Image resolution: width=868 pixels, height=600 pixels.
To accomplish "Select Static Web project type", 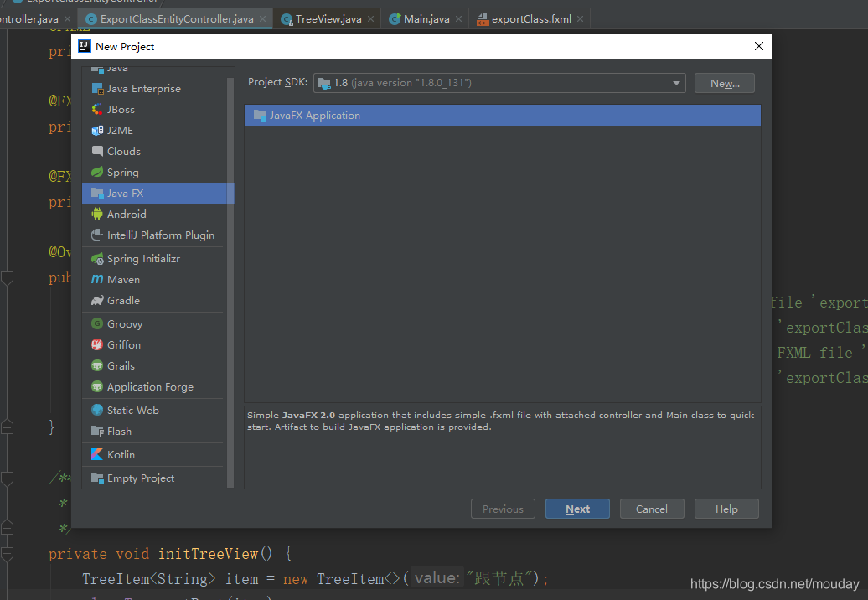I will click(154, 410).
